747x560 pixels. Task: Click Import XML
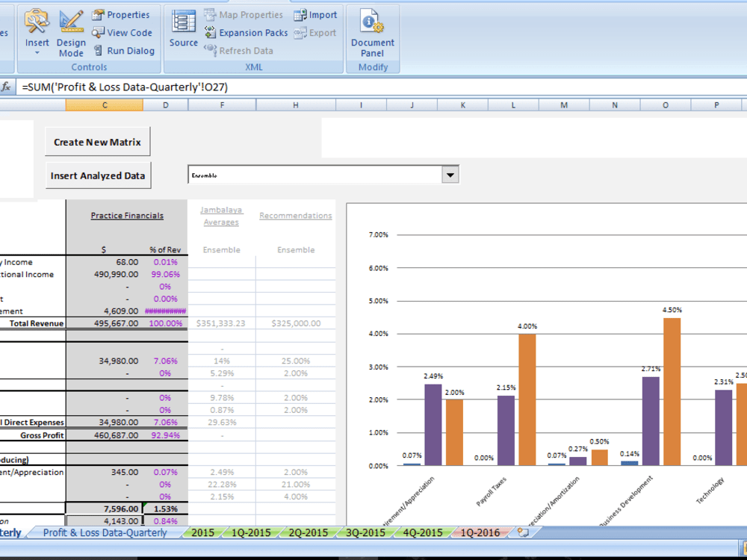(x=315, y=15)
